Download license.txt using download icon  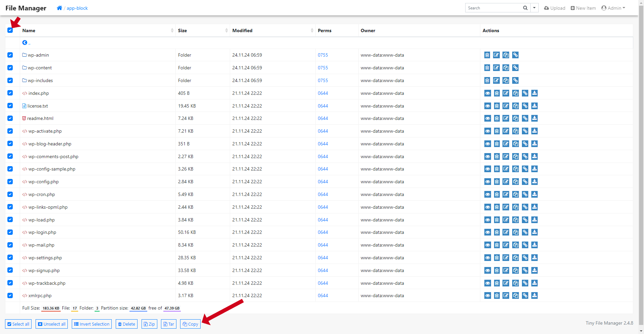click(535, 106)
